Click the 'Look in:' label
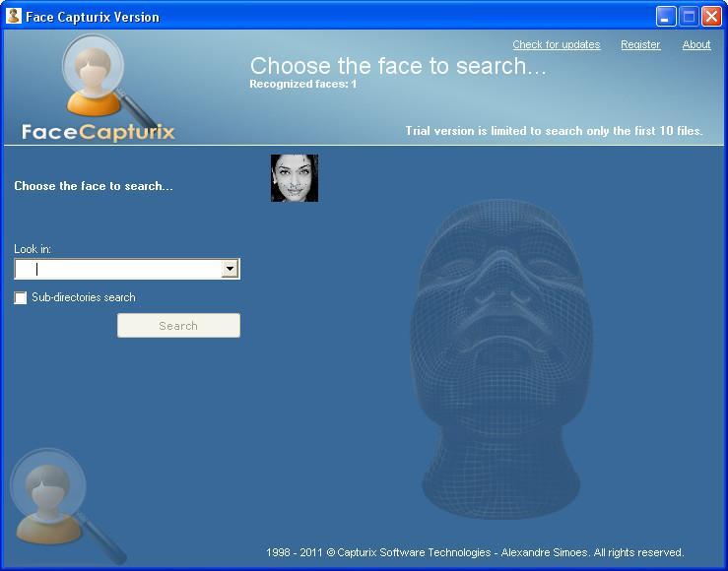728x571 pixels. pyautogui.click(x=33, y=249)
